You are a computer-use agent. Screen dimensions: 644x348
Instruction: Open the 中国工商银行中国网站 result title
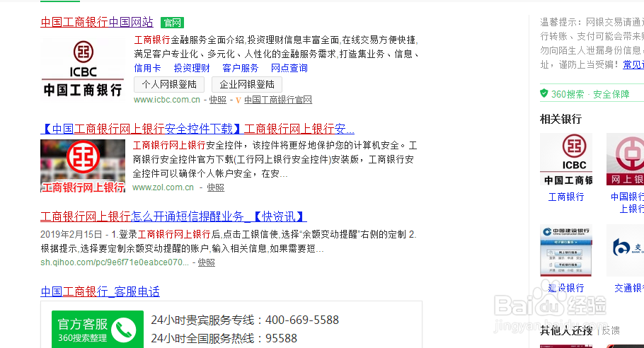(97, 22)
